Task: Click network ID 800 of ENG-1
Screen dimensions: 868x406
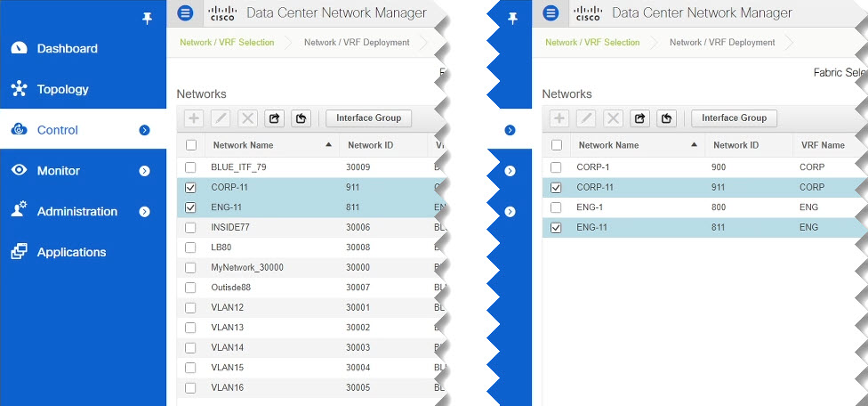Action: pos(719,207)
